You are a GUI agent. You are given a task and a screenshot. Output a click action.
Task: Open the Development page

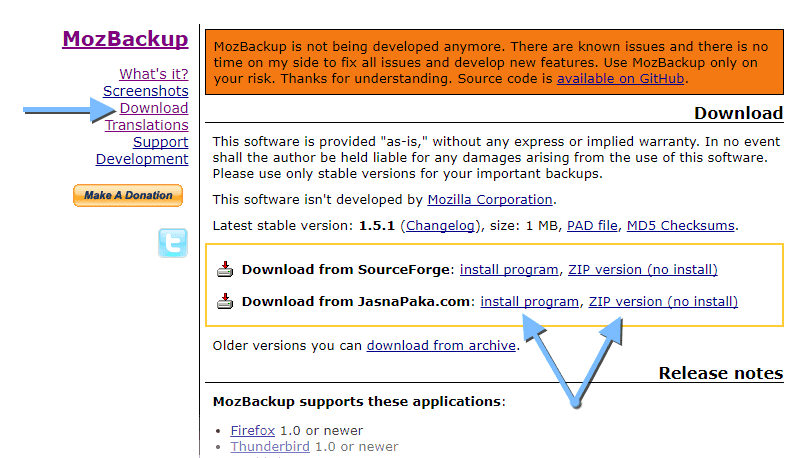[x=142, y=159]
